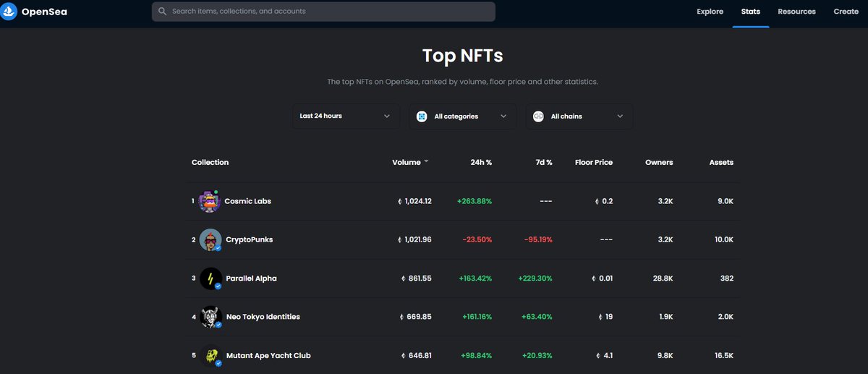Sort by Owners column header
Viewport: 868px width, 374px height.
659,162
